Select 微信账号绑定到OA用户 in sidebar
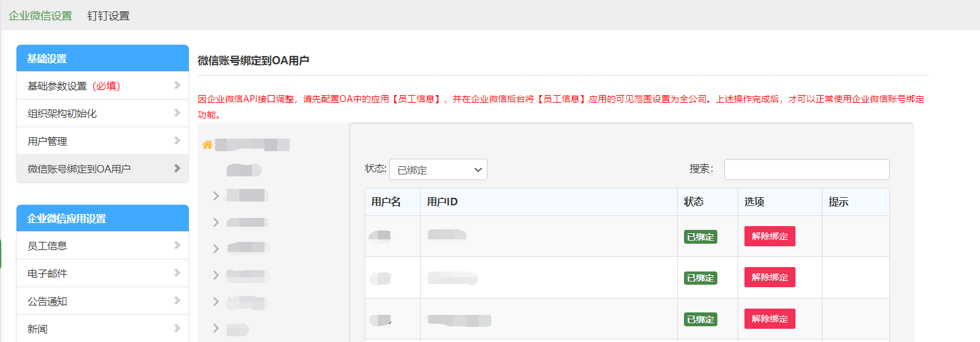Screen dimensions: 980x342 tap(79, 169)
